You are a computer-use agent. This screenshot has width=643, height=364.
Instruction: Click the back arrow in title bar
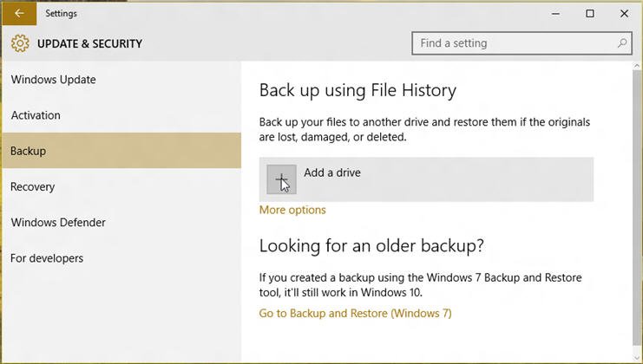point(18,13)
